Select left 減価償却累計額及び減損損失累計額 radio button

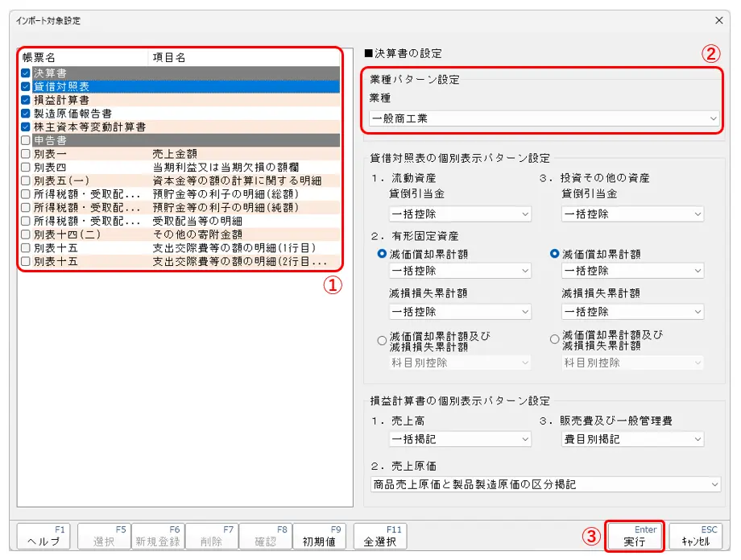pos(382,340)
